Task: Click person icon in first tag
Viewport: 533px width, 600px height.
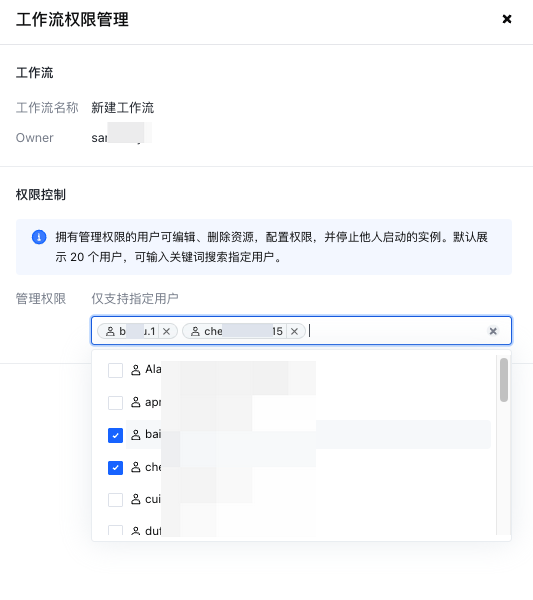Action: coord(110,331)
